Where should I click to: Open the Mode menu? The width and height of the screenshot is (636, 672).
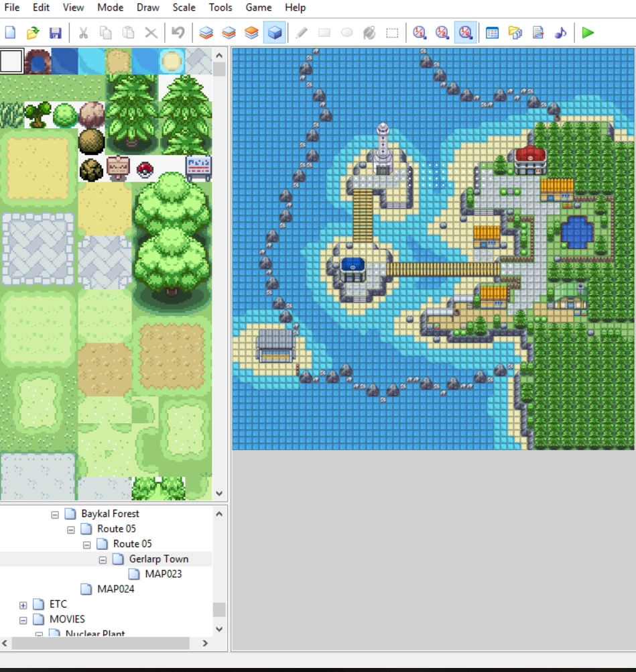(110, 7)
